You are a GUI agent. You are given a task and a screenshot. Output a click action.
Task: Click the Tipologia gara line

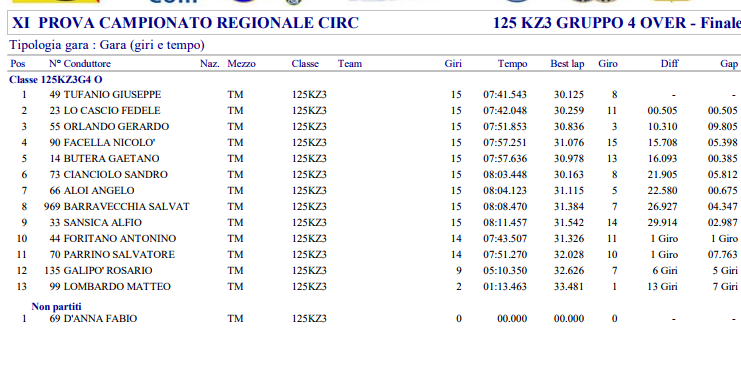[107, 46]
